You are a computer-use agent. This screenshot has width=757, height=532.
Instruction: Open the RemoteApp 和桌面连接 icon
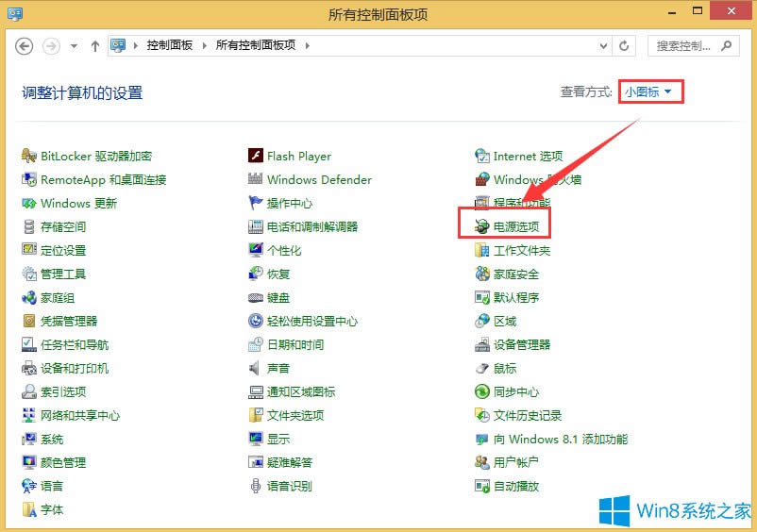click(29, 179)
